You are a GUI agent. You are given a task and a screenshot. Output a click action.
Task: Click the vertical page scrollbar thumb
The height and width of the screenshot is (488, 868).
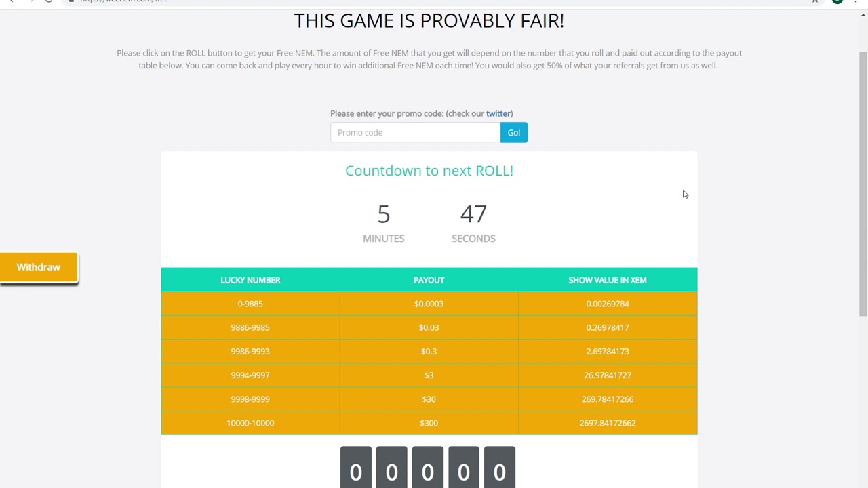863,183
